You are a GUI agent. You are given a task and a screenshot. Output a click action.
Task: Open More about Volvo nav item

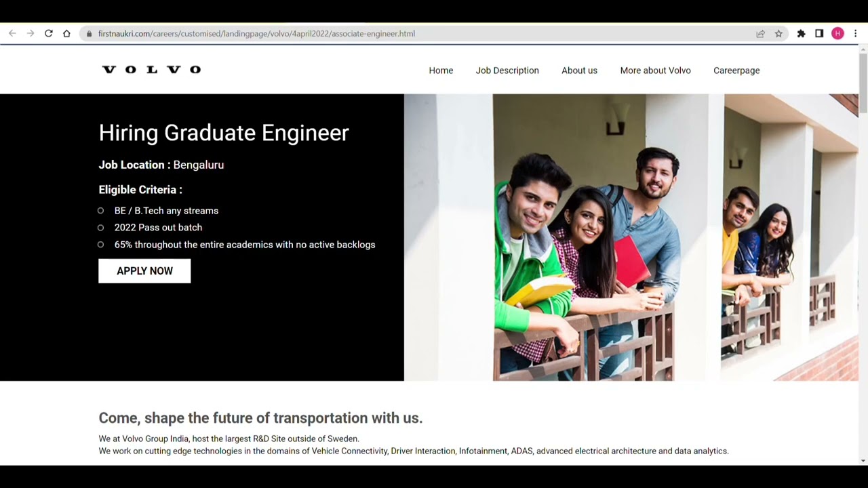click(x=655, y=70)
